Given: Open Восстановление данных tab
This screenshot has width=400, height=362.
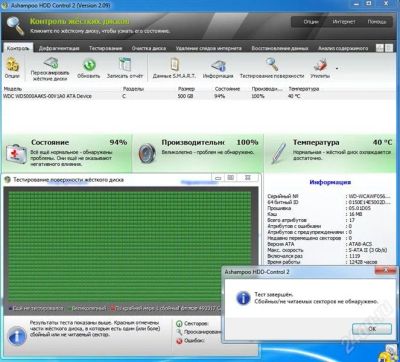Looking at the screenshot, I should pos(280,48).
